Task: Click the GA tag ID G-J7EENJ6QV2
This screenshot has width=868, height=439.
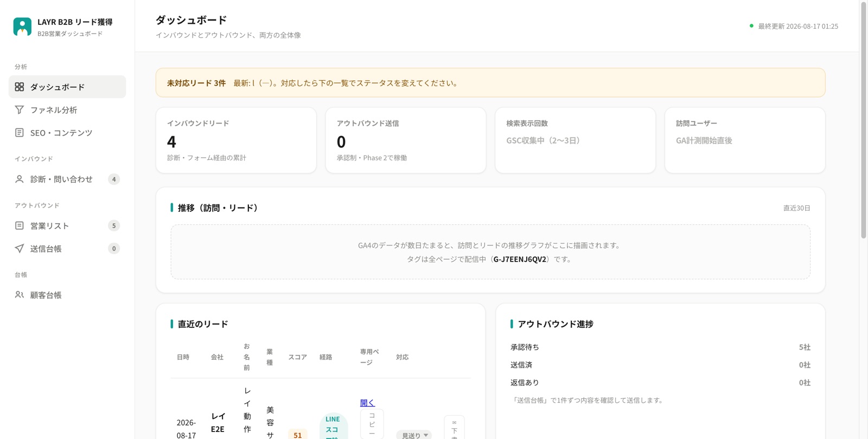Action: point(520,259)
